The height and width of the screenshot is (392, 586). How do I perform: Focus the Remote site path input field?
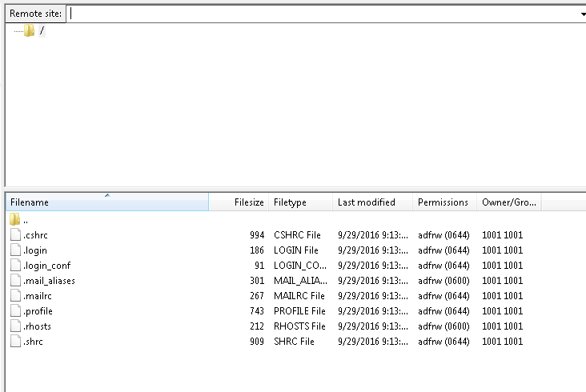tap(323, 14)
